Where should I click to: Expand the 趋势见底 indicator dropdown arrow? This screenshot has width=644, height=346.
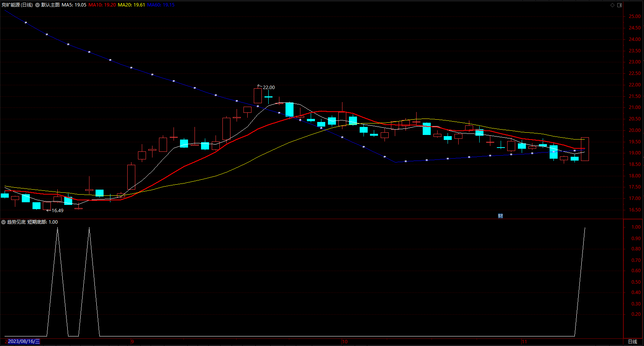coord(3,222)
